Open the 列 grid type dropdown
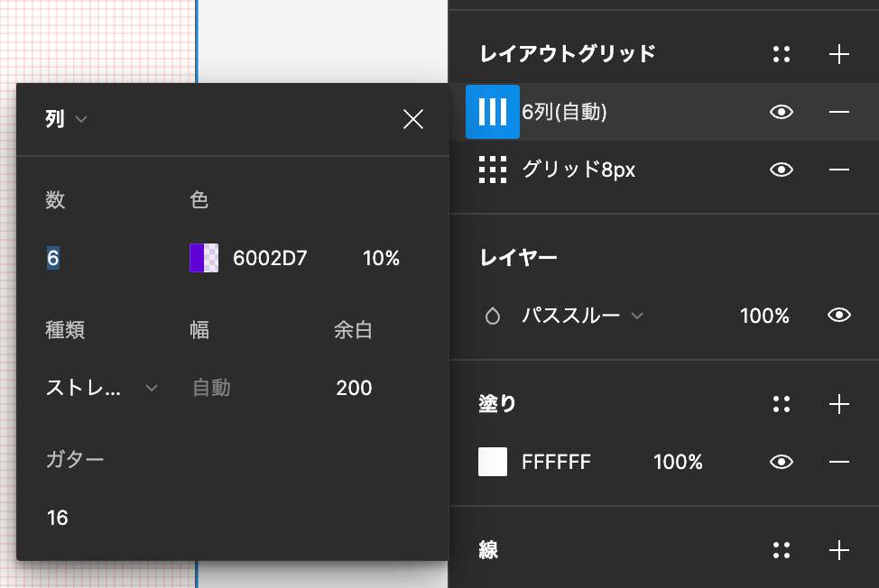879x588 pixels. pos(66,119)
